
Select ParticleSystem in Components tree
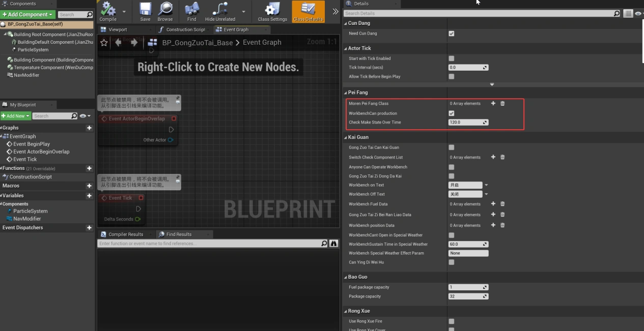click(33, 50)
